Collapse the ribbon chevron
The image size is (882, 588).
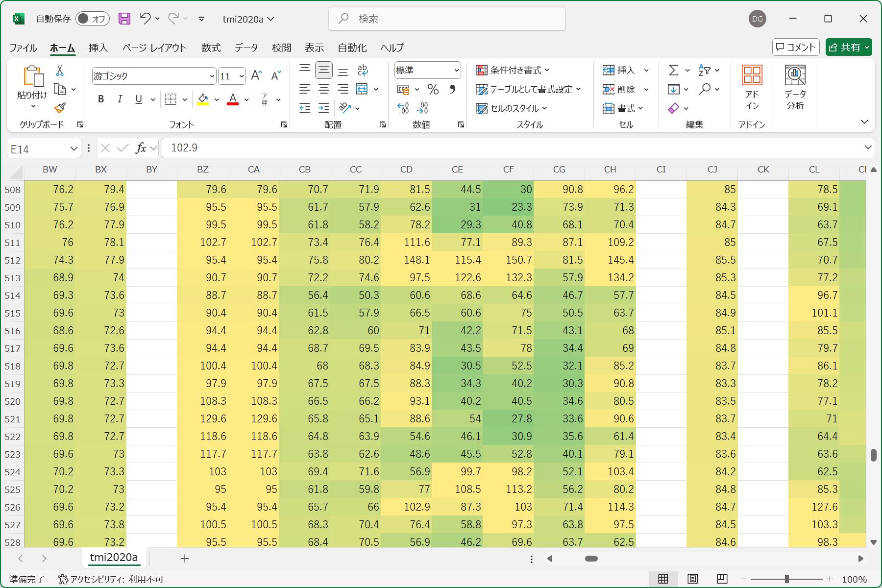pyautogui.click(x=864, y=122)
